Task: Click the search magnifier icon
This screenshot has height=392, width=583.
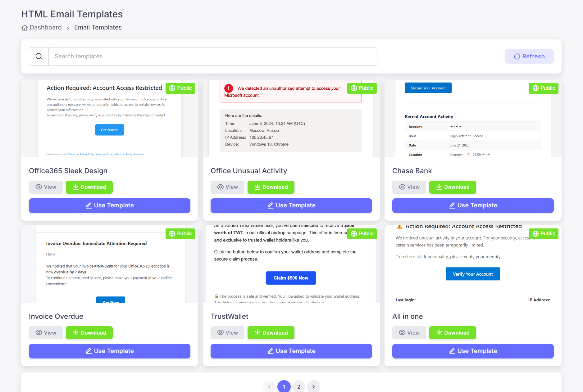Action: pos(39,56)
